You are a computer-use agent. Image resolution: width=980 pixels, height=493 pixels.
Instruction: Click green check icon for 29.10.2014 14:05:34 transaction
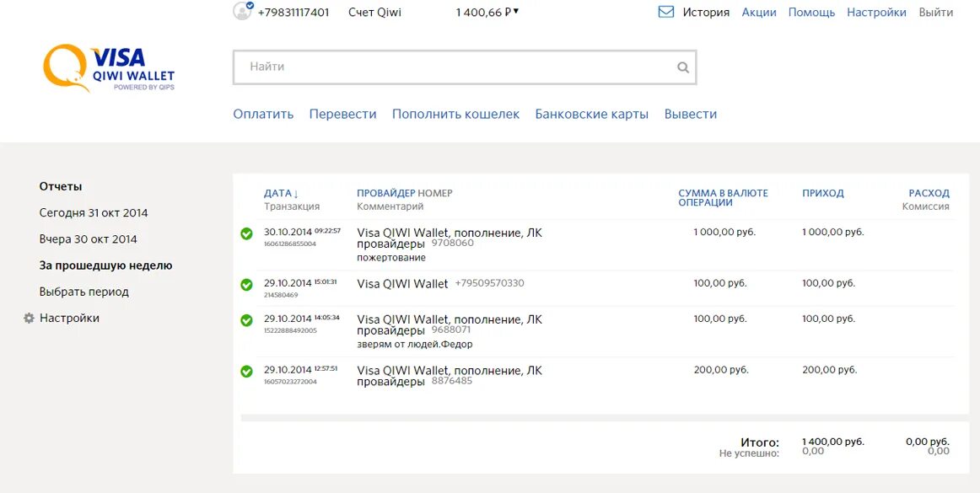pyautogui.click(x=246, y=320)
